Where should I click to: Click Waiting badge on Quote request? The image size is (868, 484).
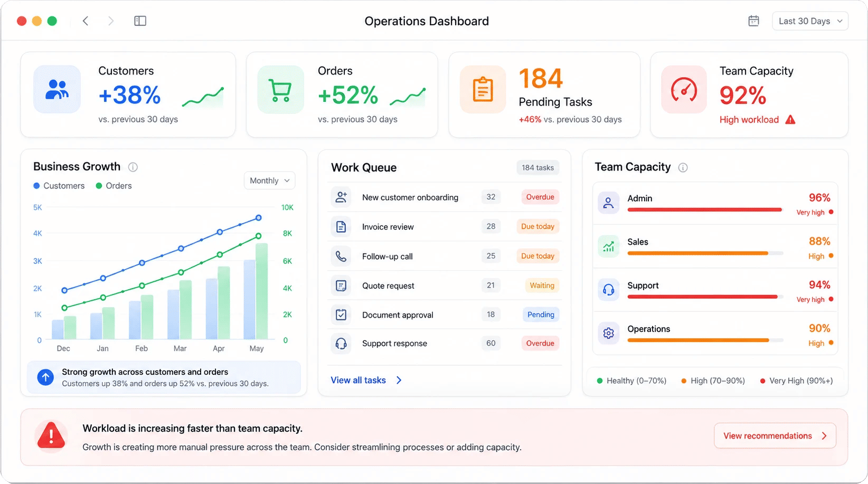[542, 286]
